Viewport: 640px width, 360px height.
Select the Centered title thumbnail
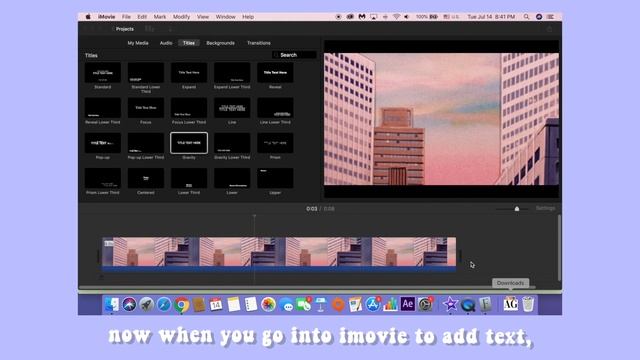(x=146, y=178)
